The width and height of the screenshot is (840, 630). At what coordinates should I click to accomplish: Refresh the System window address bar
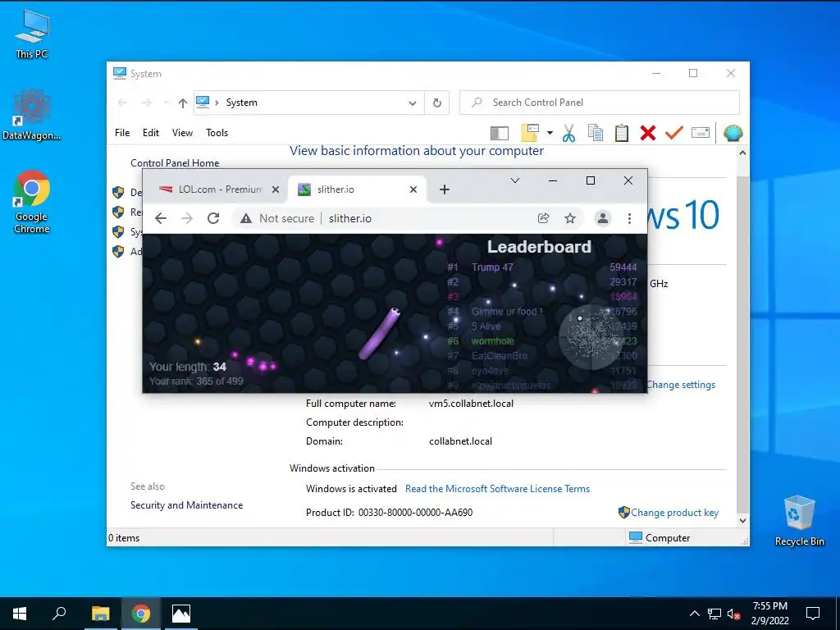pos(437,103)
